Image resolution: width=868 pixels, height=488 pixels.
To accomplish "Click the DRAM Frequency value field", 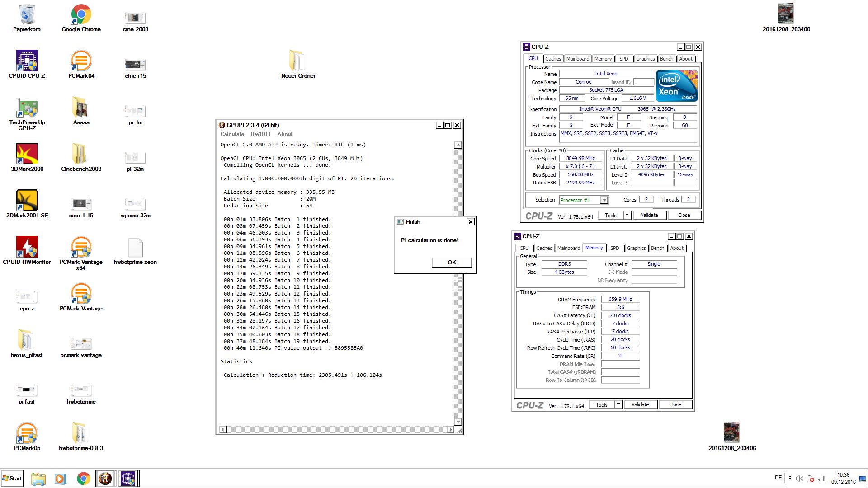I will pos(620,299).
